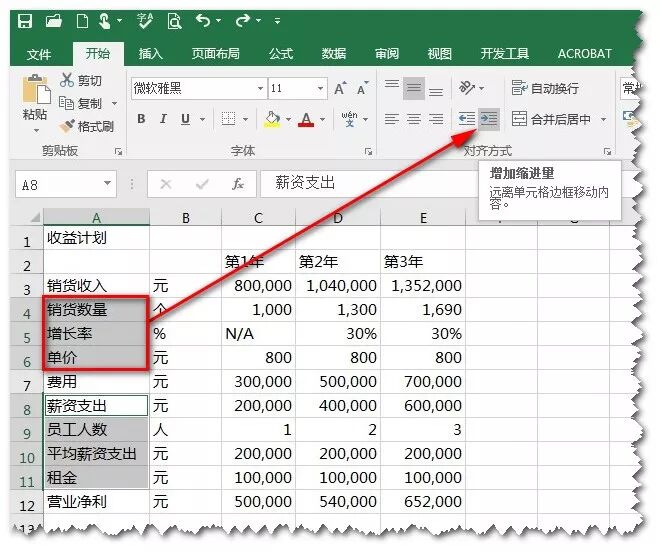The height and width of the screenshot is (552, 660).
Task: Toggle italic formatting I
Action: (x=163, y=119)
